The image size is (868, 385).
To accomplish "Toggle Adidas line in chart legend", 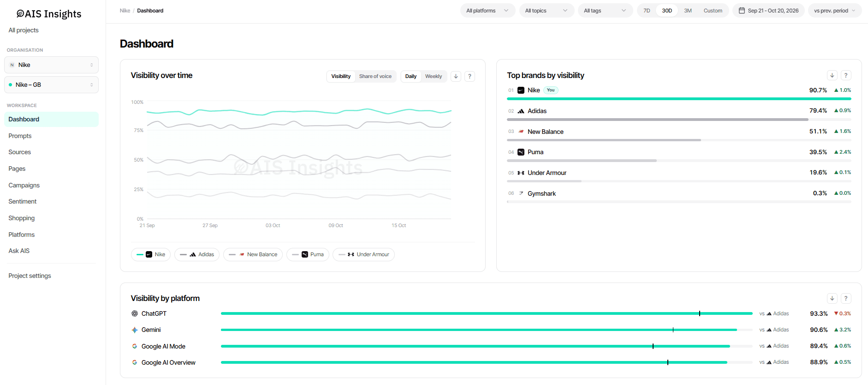I will 197,254.
